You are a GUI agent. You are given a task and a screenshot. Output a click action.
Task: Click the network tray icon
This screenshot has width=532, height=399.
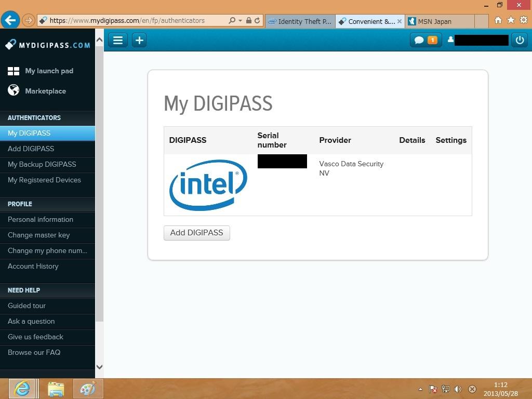pos(445,389)
